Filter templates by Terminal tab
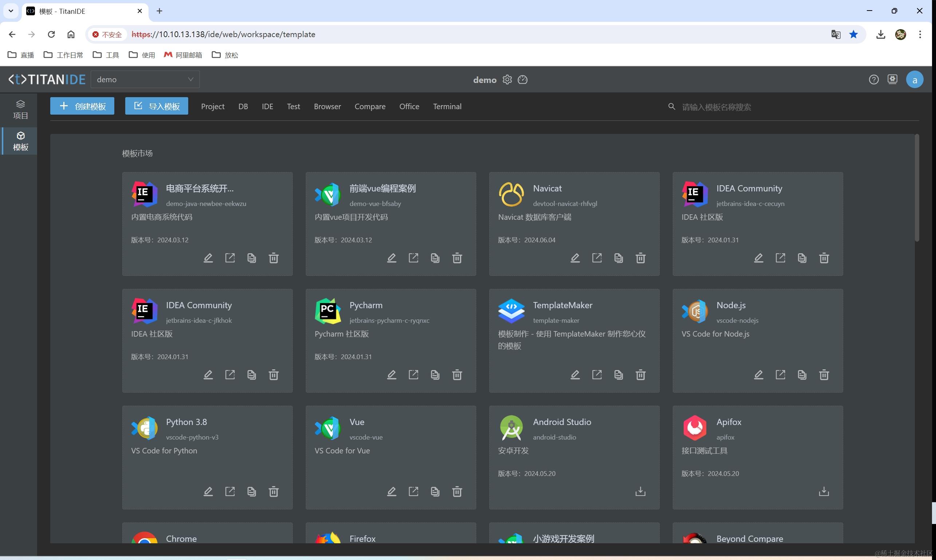Screen dimensions: 936x560 pos(447,106)
